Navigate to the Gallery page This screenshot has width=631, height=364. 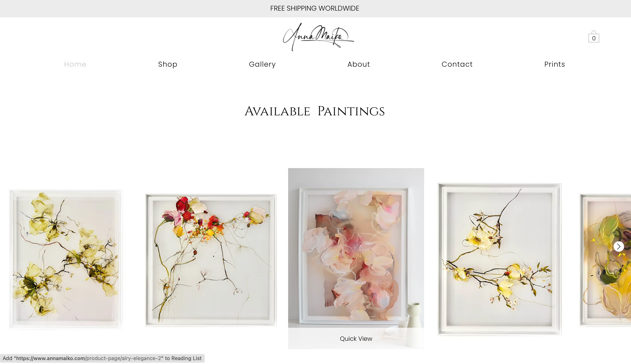click(x=262, y=64)
